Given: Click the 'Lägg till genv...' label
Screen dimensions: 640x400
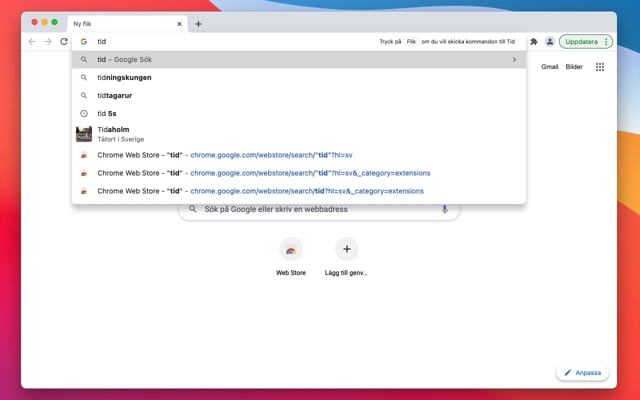Looking at the screenshot, I should [x=346, y=273].
